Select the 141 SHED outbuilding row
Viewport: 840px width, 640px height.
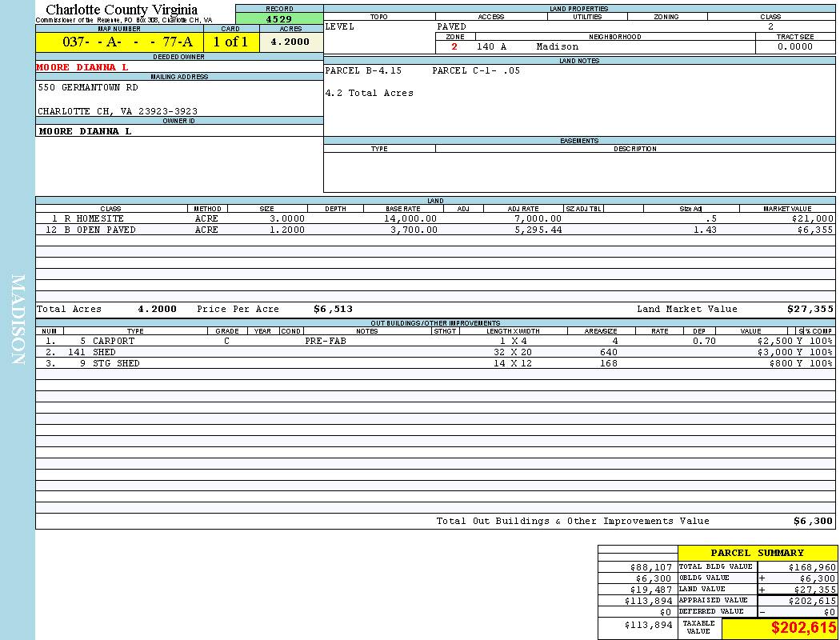click(x=103, y=352)
